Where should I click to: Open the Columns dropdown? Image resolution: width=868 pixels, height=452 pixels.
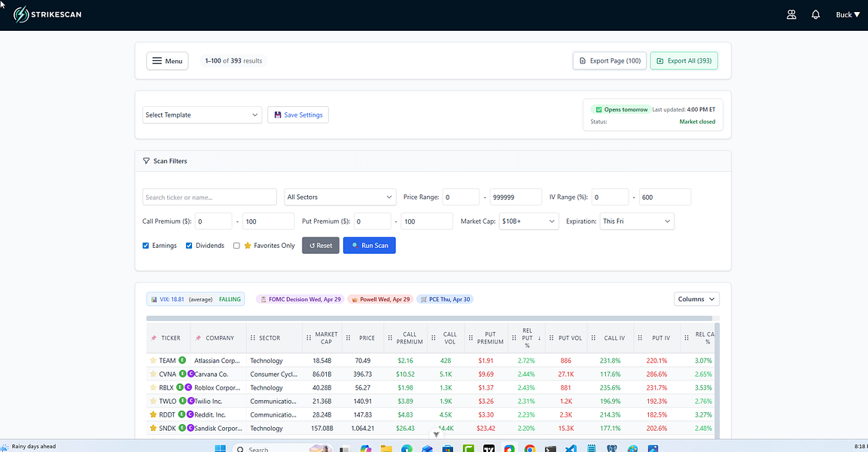click(696, 299)
